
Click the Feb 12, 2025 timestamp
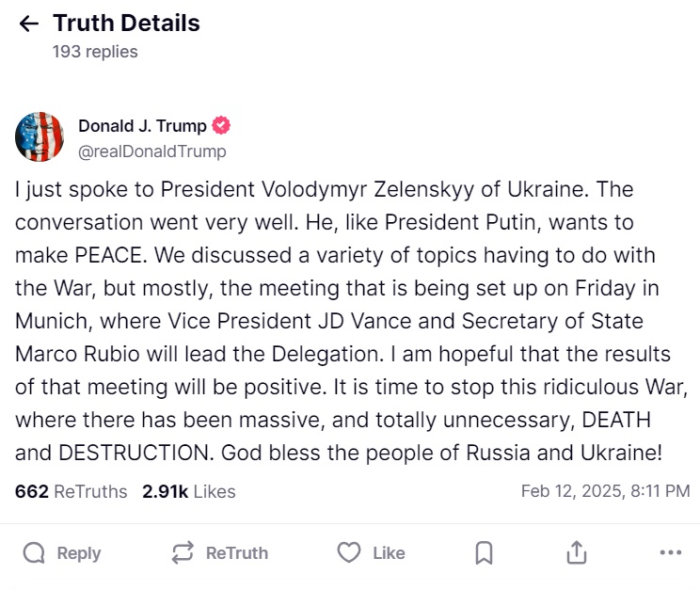tap(605, 491)
